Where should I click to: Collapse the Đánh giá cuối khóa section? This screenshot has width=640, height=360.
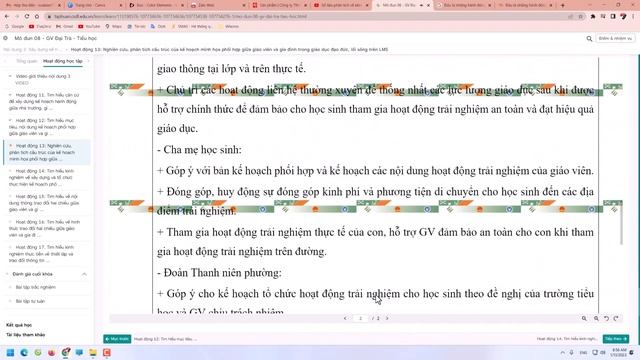tap(84, 274)
